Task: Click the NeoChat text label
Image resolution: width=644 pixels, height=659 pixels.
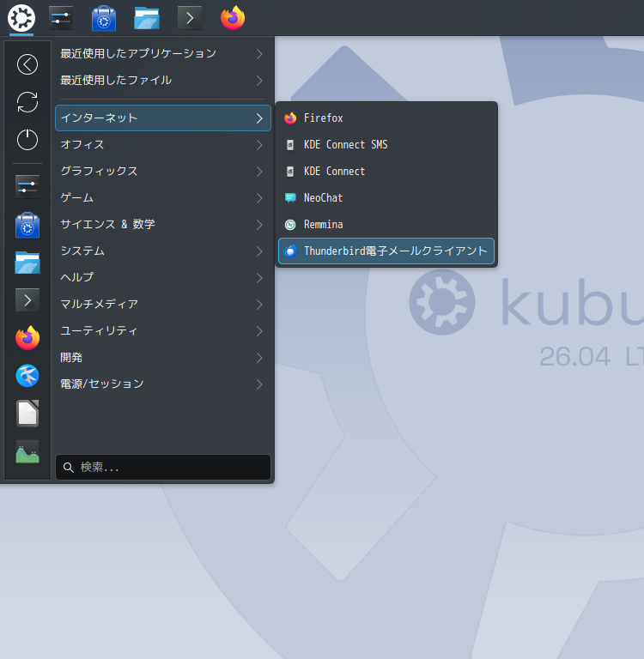Action: click(323, 198)
